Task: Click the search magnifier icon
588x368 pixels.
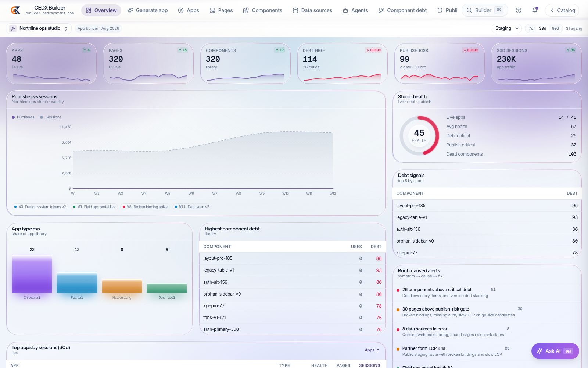Action: 469,10
